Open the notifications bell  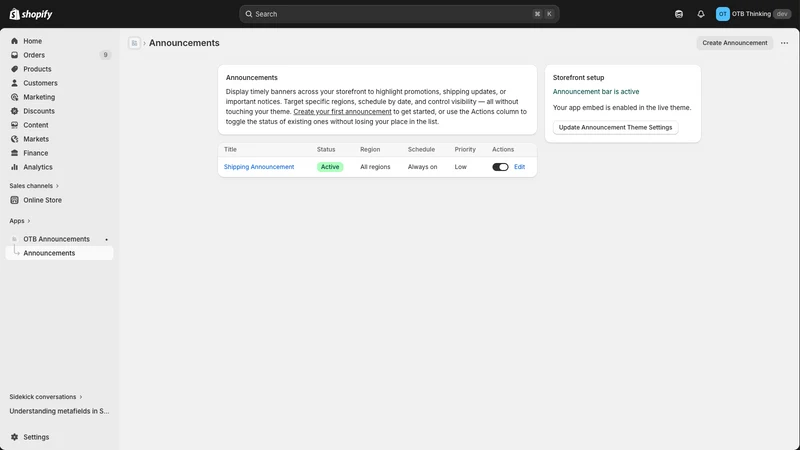701,14
